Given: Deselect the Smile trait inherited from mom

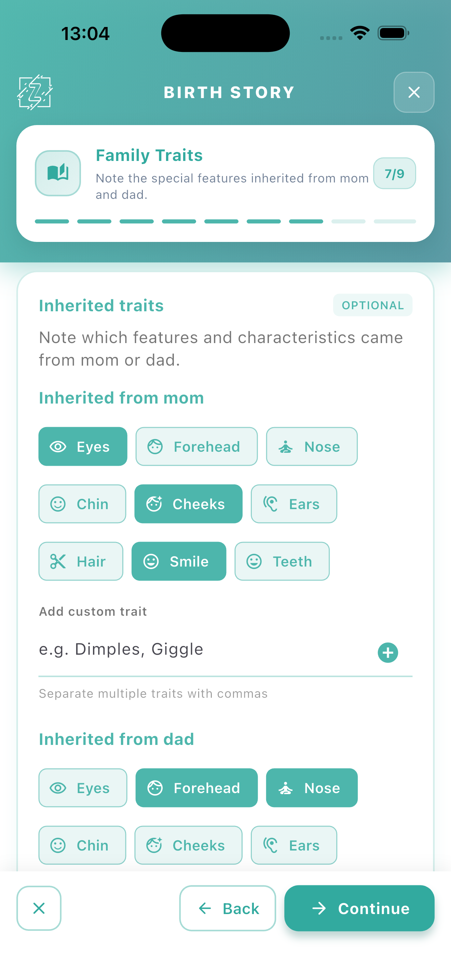Looking at the screenshot, I should point(179,561).
